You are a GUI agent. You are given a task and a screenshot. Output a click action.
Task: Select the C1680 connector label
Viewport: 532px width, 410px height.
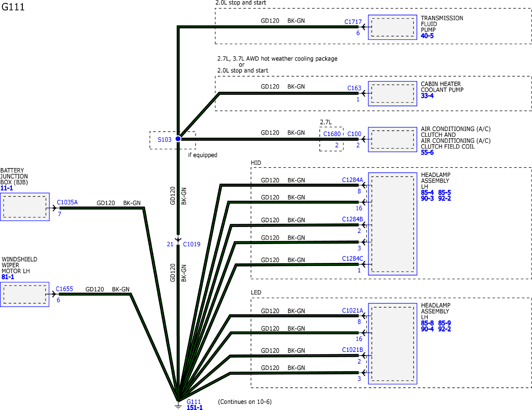pos(332,134)
